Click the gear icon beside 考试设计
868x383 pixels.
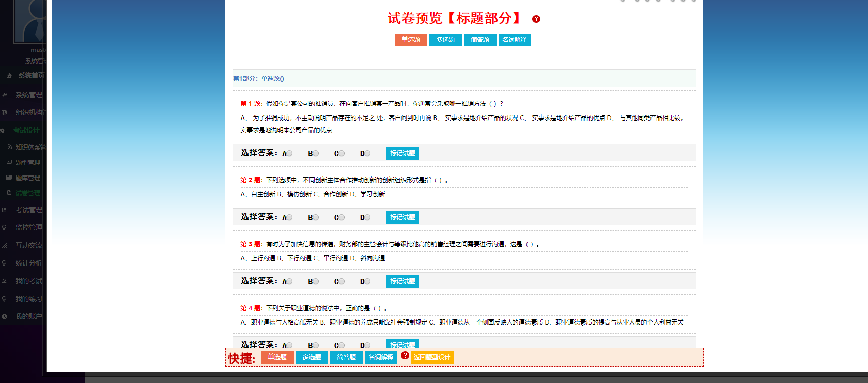pos(3,131)
